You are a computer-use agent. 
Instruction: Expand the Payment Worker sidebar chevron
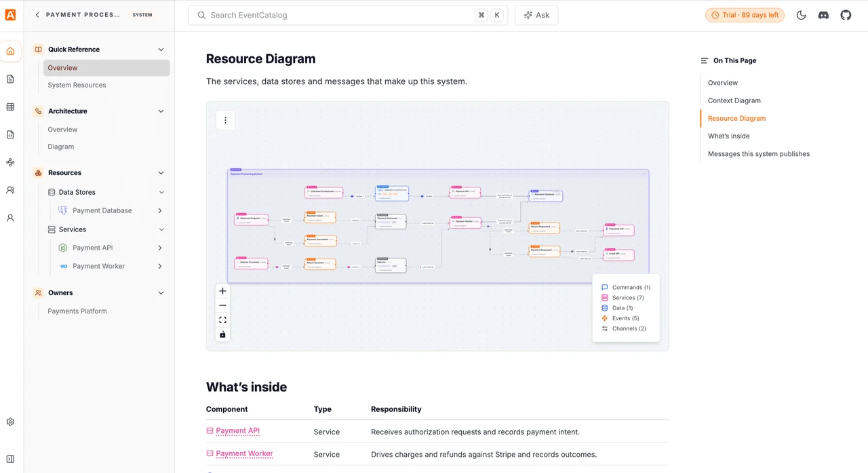[160, 267]
